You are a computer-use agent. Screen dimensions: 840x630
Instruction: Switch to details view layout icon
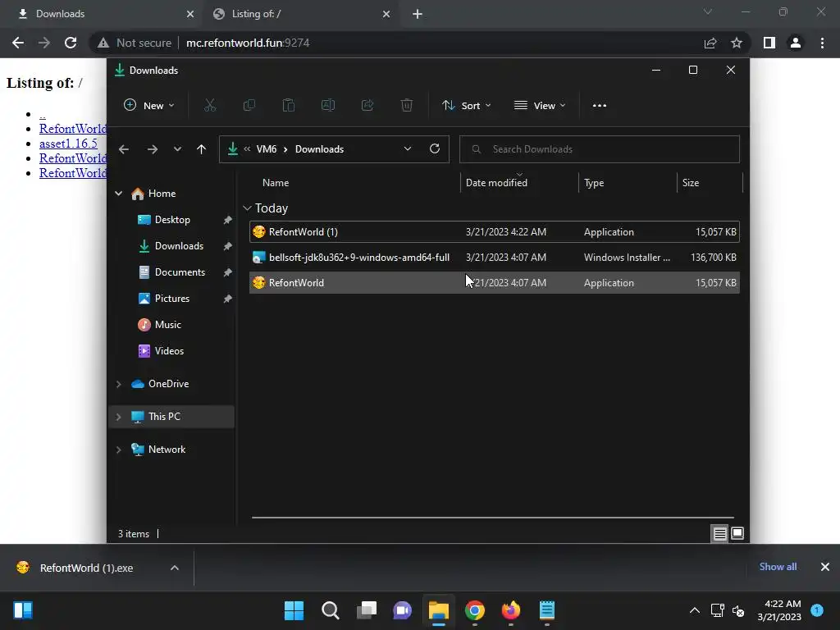click(x=719, y=533)
